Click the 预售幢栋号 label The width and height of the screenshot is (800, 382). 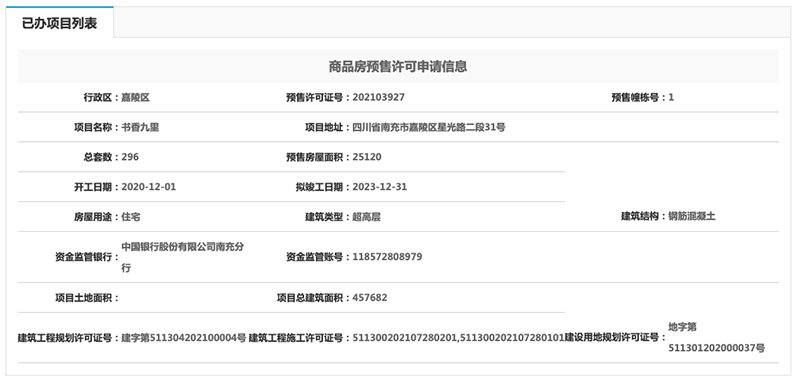click(635, 97)
